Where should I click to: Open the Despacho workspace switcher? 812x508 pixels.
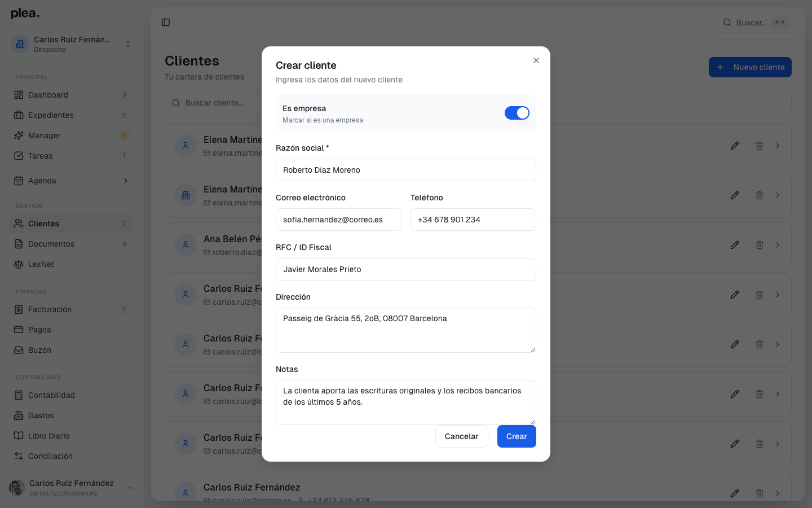coord(72,44)
